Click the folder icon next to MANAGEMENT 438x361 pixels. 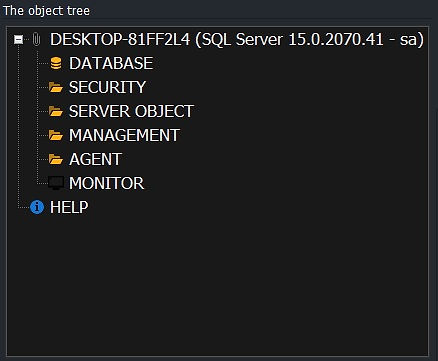56,135
